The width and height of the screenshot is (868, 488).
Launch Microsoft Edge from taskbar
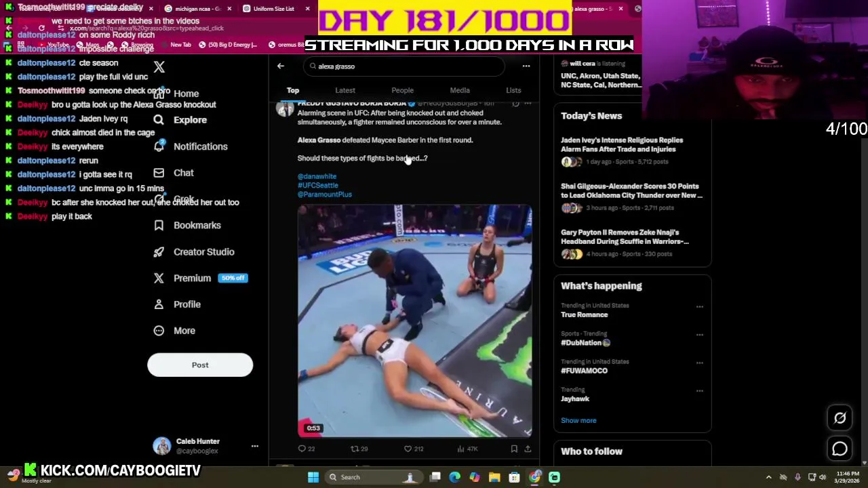(455, 477)
